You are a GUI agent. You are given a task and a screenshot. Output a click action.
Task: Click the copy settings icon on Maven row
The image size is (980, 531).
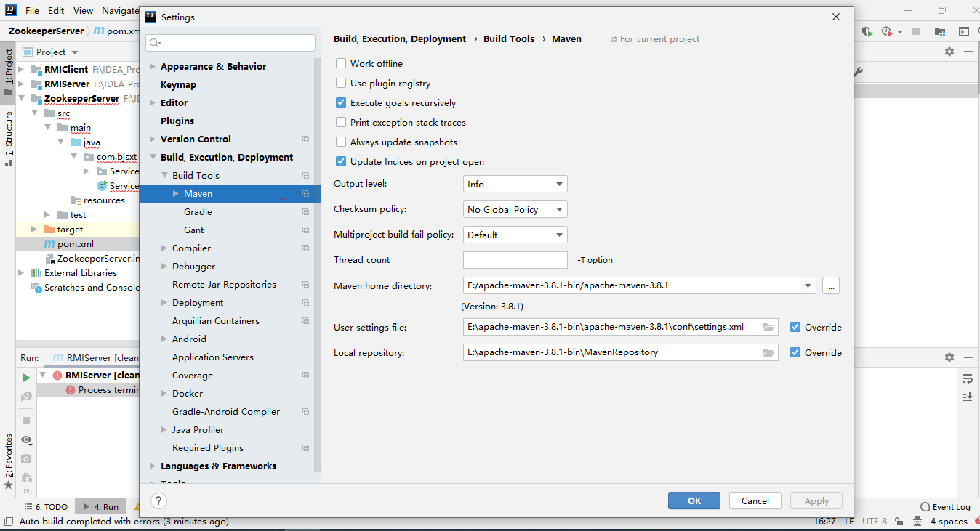pos(305,194)
